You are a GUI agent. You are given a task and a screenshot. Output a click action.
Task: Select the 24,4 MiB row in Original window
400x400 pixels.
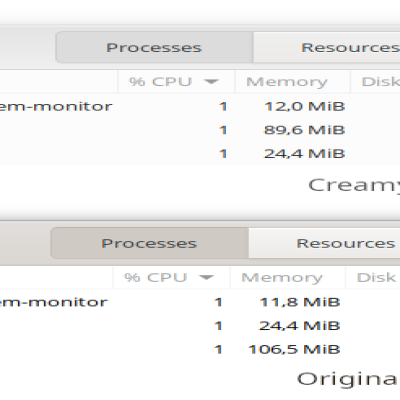click(200, 325)
